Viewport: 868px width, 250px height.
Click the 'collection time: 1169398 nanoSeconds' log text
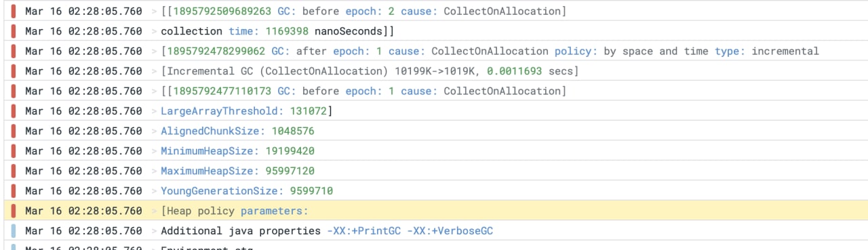pyautogui.click(x=277, y=31)
